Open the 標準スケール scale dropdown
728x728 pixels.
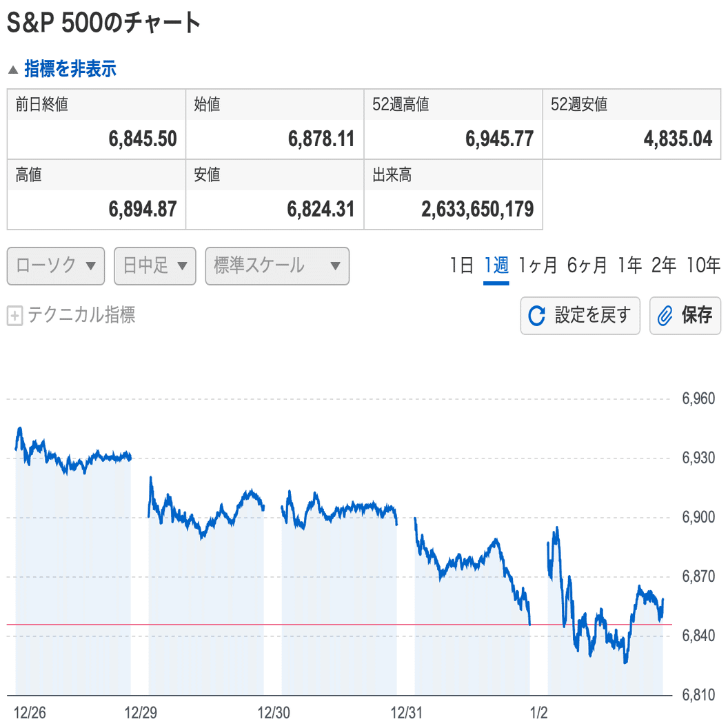277,266
